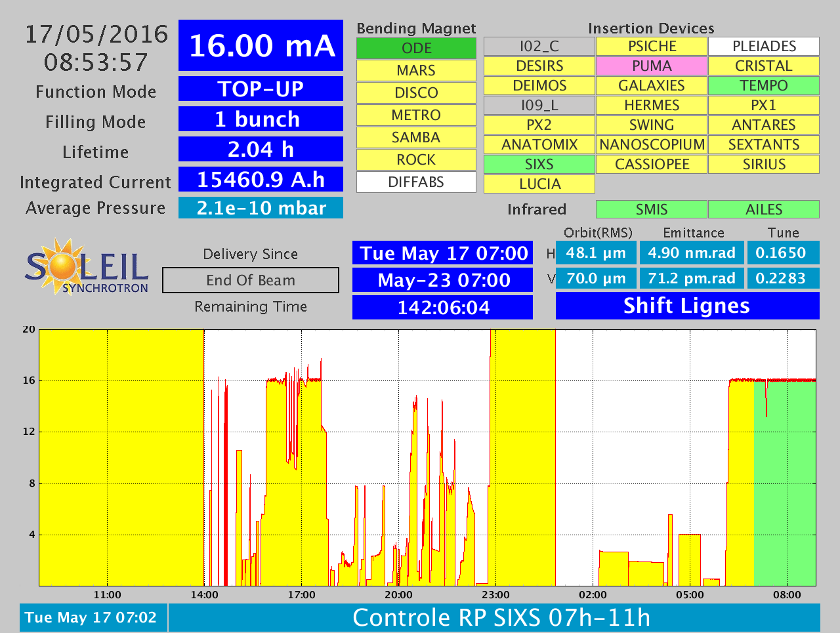Click the HERMES beamline cell
Image resolution: width=840 pixels, height=633 pixels.
click(x=652, y=106)
